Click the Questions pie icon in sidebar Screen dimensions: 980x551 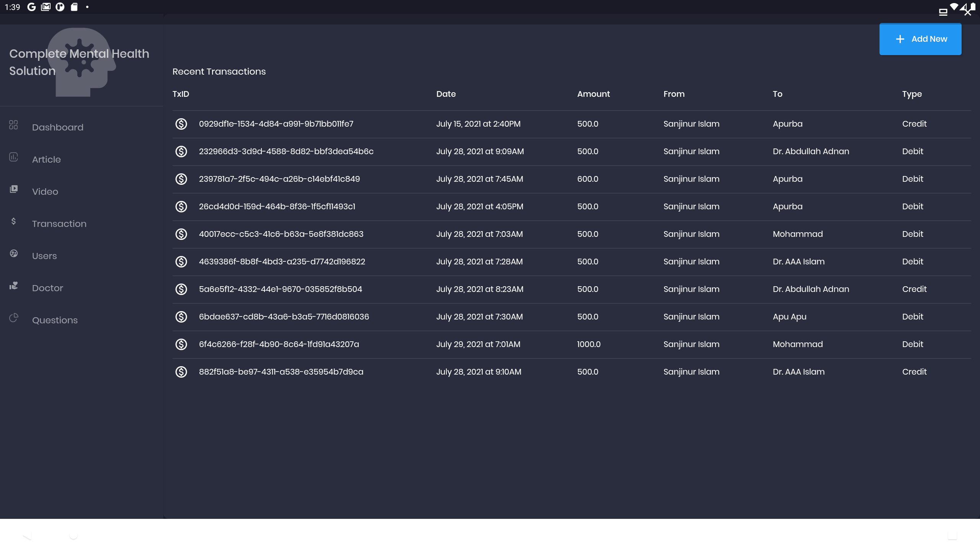coord(13,318)
